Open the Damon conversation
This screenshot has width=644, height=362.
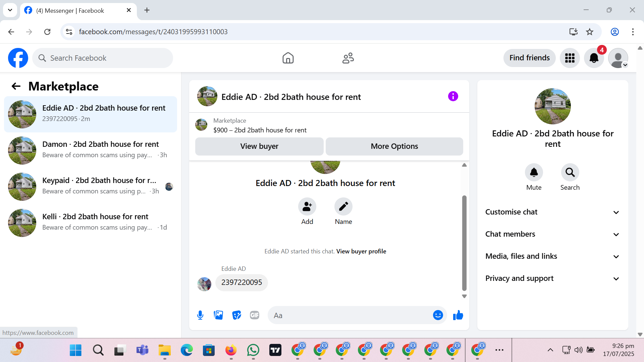[x=91, y=150]
